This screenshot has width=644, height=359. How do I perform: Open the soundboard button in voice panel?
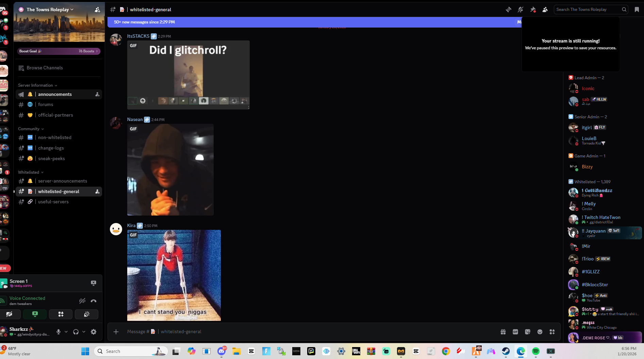87,314
